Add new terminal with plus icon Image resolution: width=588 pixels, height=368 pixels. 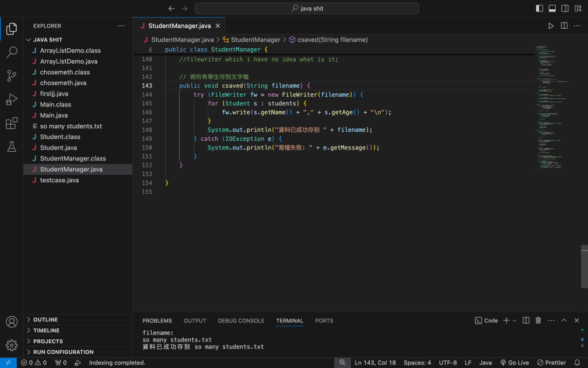(x=506, y=320)
